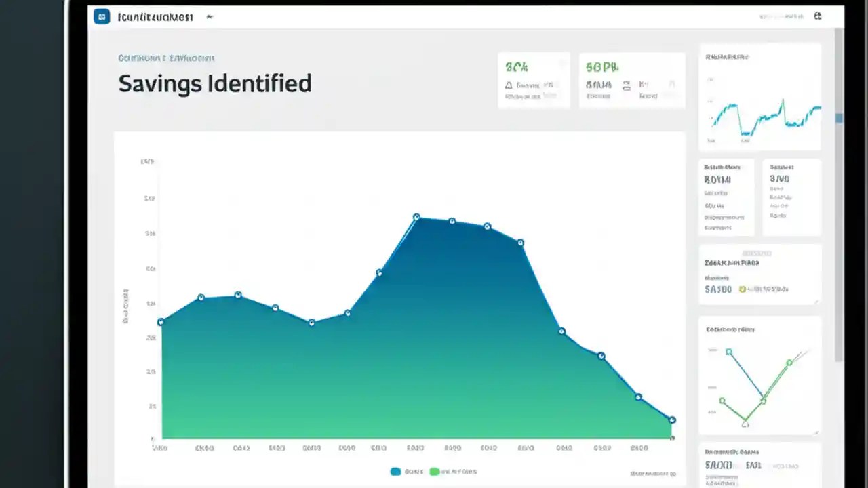Open the dropdown arrow beside the app title
The image size is (868, 488).
point(210,16)
